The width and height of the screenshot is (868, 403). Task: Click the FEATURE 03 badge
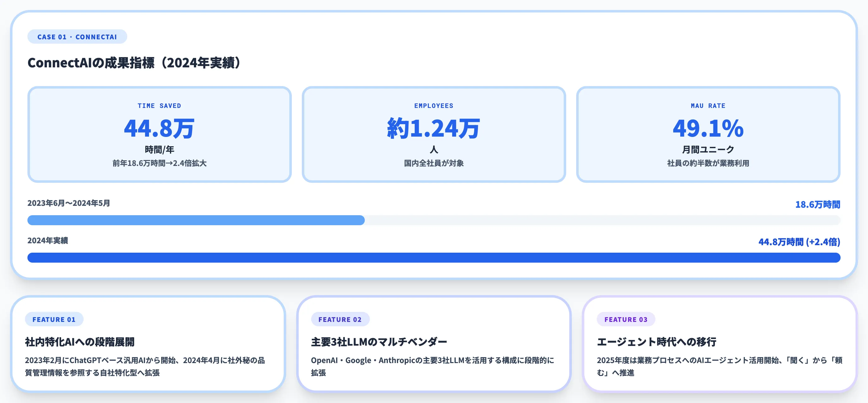point(626,319)
